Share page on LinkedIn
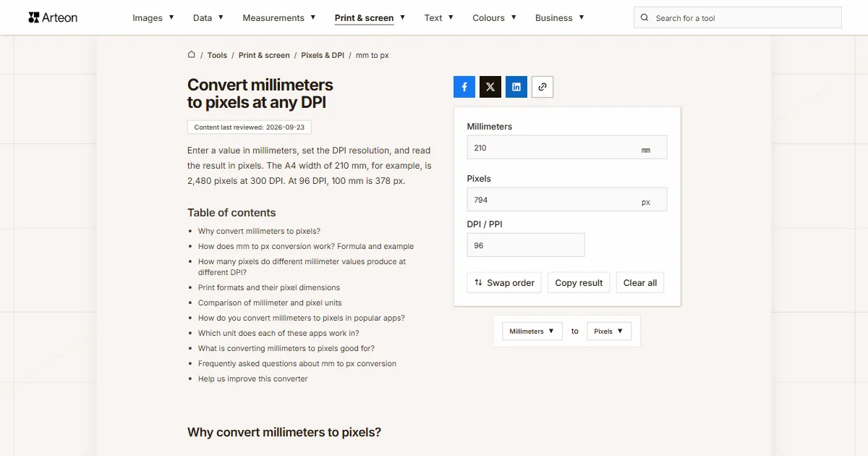The image size is (868, 456). pyautogui.click(x=516, y=87)
